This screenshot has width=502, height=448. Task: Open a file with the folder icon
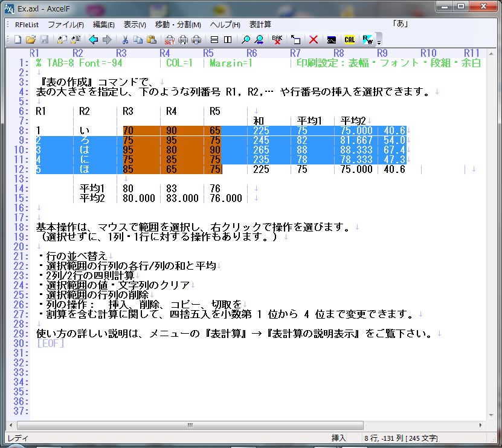coord(31,40)
